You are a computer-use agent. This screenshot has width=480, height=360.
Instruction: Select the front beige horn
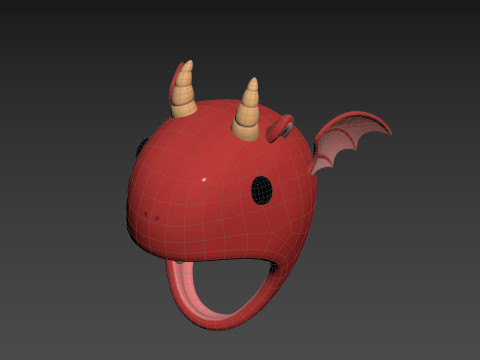point(247,110)
